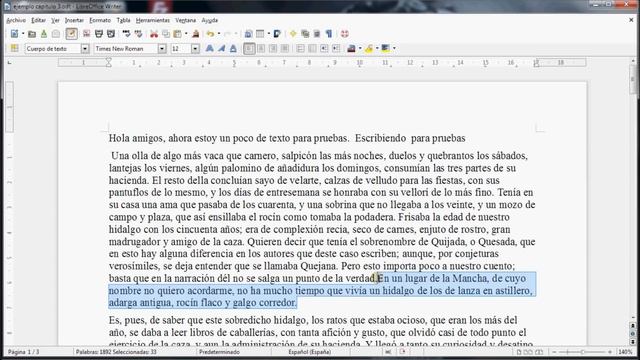Open LibreOffice Help lifebuoy icon

pos(345,34)
